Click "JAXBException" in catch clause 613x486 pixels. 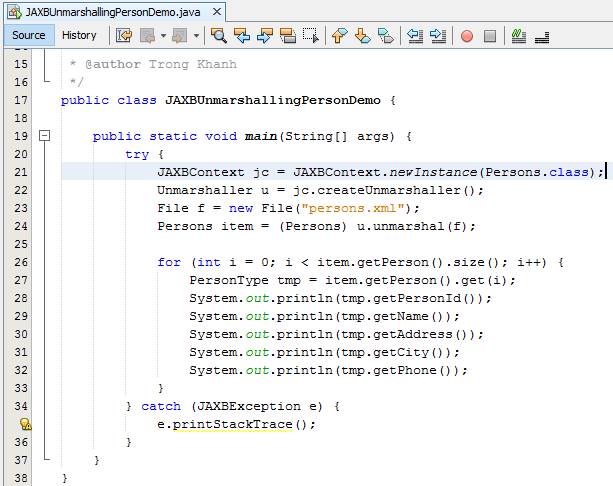[249, 406]
